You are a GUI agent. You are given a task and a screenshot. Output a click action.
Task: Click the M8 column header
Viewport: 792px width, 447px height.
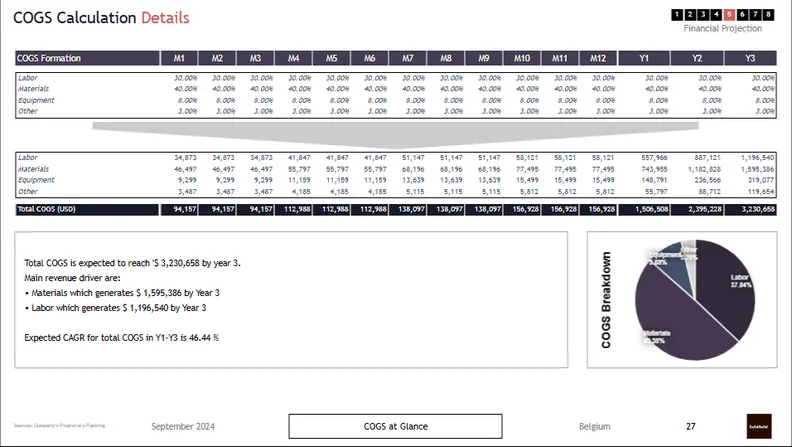tap(446, 58)
